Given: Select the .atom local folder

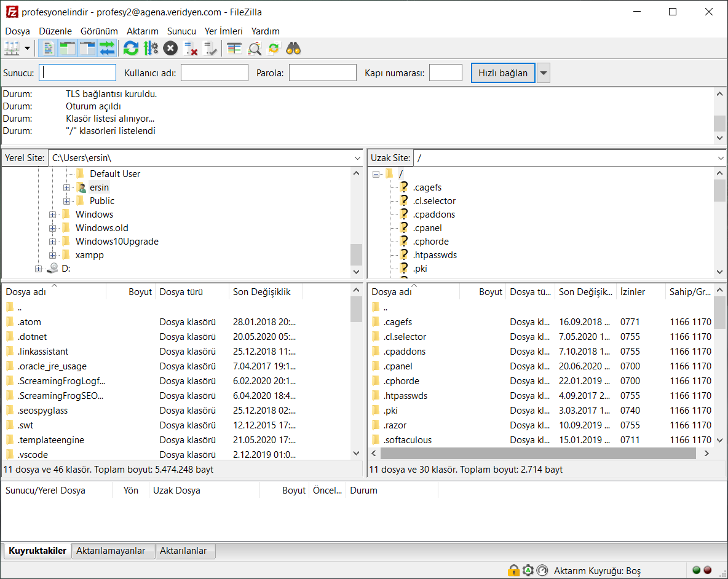Looking at the screenshot, I should click(30, 322).
